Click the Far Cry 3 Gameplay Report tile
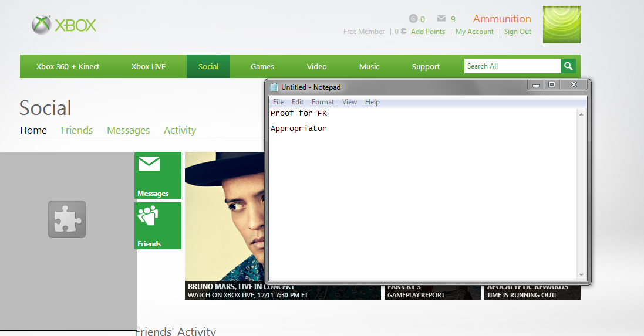The image size is (644, 336). (433, 291)
